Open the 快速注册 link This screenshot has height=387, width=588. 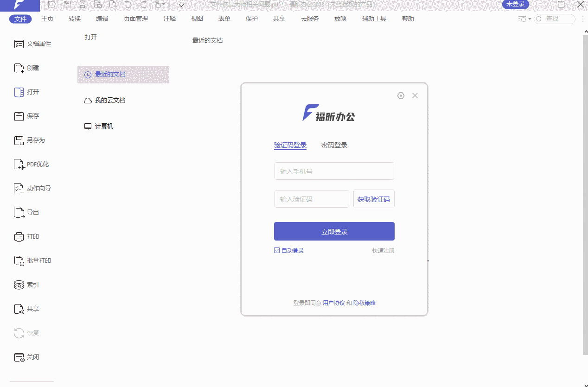[x=383, y=250]
